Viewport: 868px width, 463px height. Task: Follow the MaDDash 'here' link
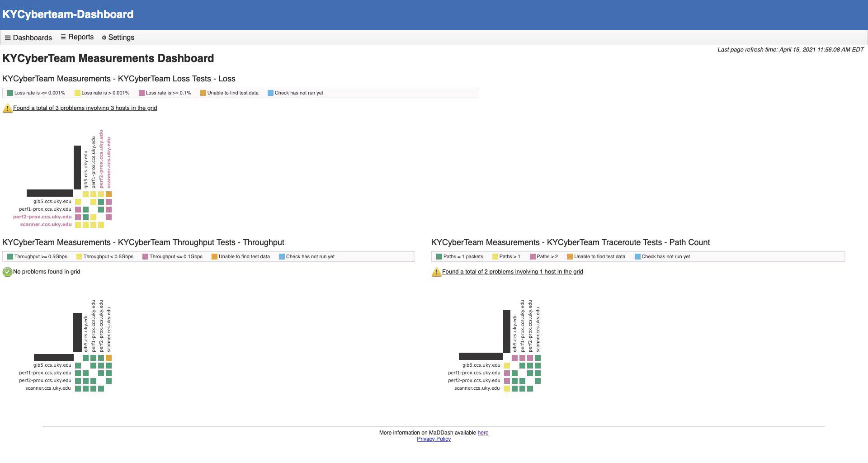coord(483,433)
